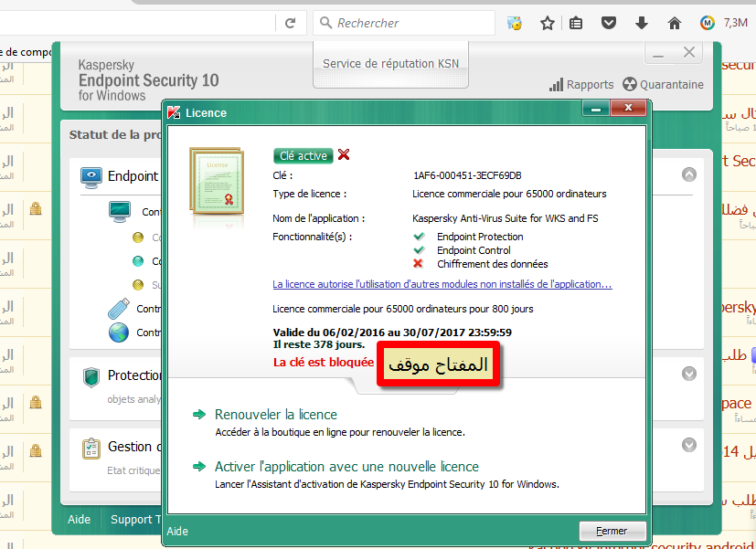Bookmark this page with the star icon

click(548, 23)
